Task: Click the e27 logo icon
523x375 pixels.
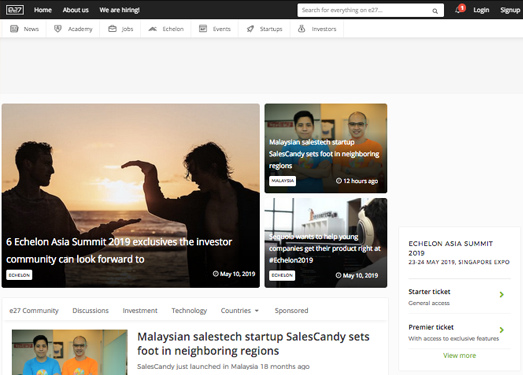Action: click(x=15, y=10)
